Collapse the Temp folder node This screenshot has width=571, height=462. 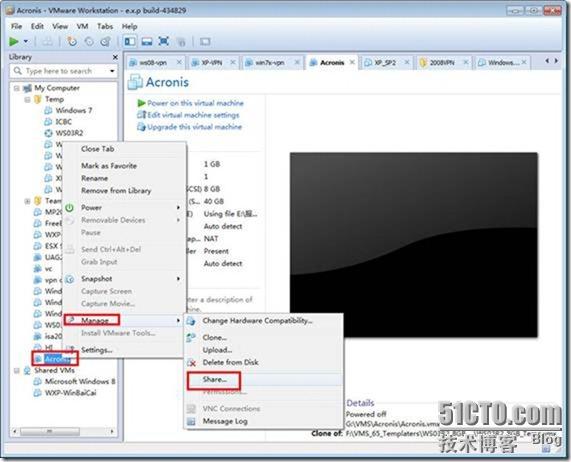pos(27,99)
